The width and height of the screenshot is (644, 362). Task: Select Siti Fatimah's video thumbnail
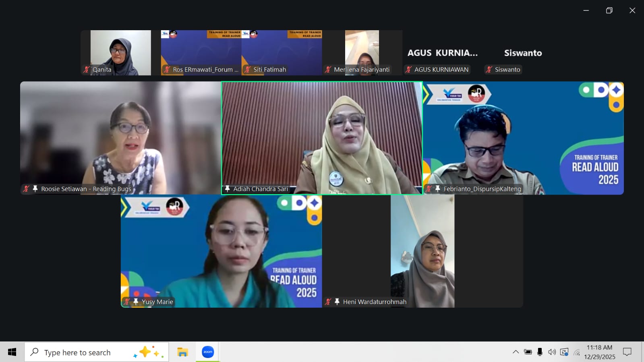282,52
